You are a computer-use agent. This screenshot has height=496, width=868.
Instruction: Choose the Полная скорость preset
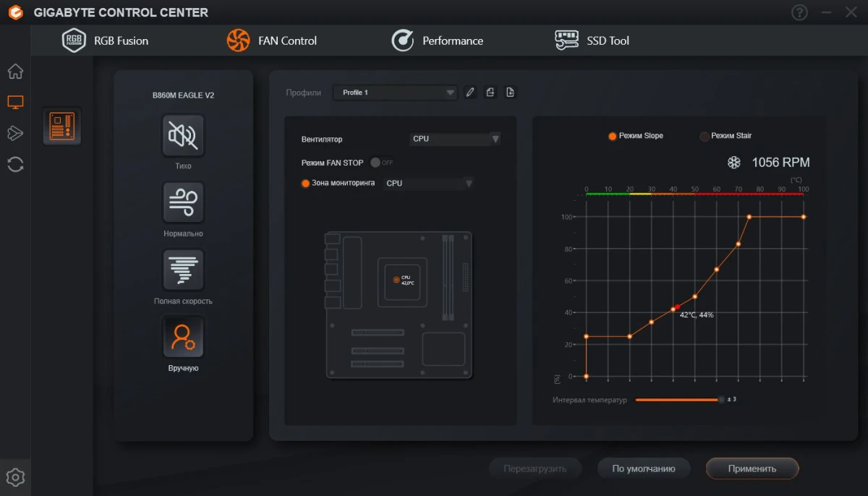point(183,270)
